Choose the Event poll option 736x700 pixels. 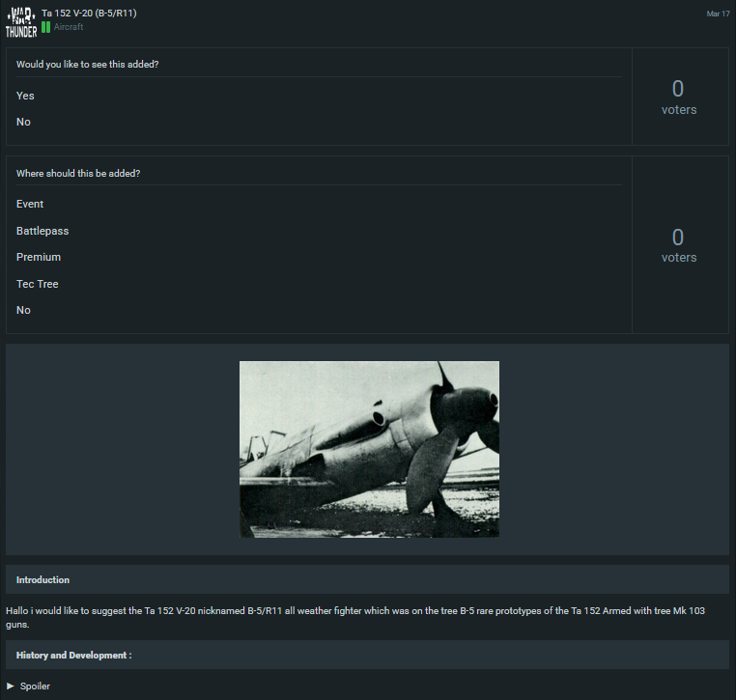[x=30, y=204]
